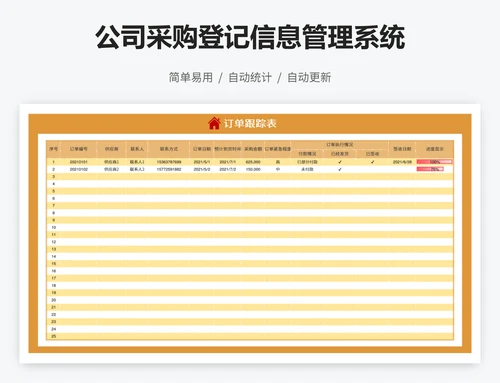Click the 简单易用 subtitle text

pyautogui.click(x=191, y=77)
